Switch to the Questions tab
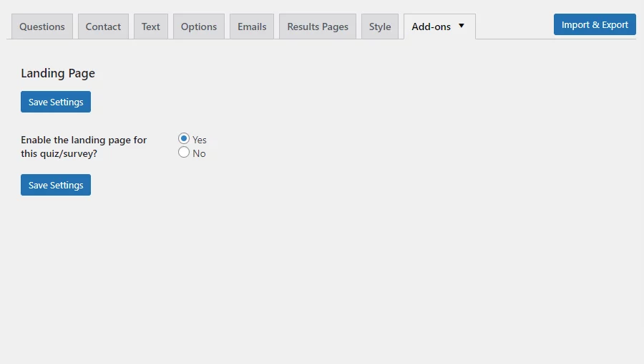 click(42, 27)
